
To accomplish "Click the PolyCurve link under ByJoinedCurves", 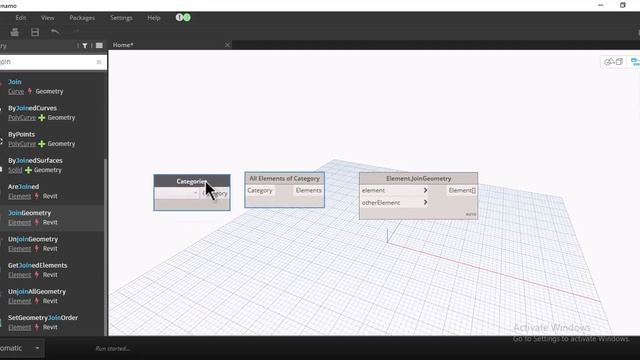I will 22,118.
